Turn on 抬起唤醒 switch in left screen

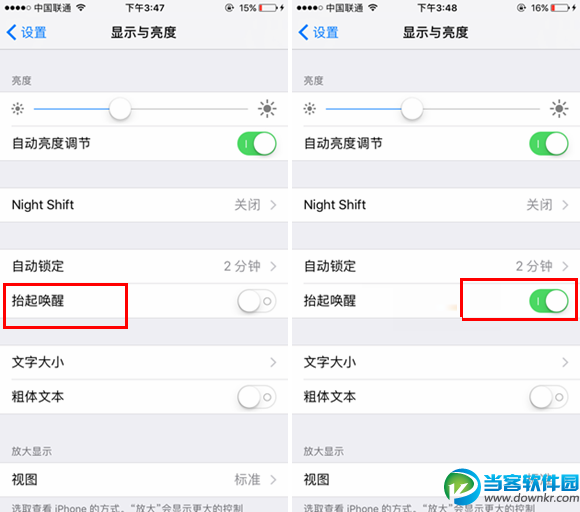(x=257, y=301)
